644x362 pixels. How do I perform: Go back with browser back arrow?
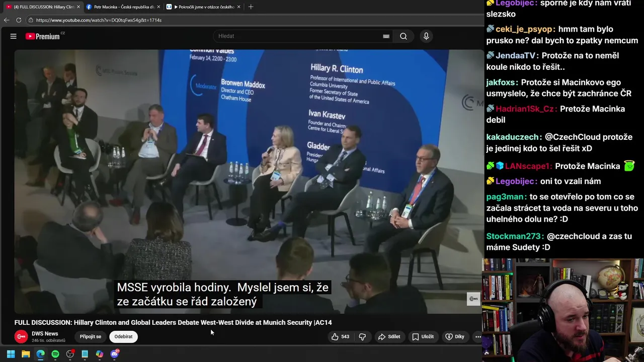click(7, 20)
